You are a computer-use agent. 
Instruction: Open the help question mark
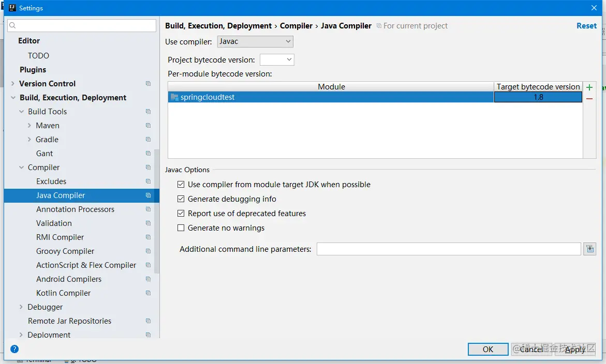click(x=14, y=349)
